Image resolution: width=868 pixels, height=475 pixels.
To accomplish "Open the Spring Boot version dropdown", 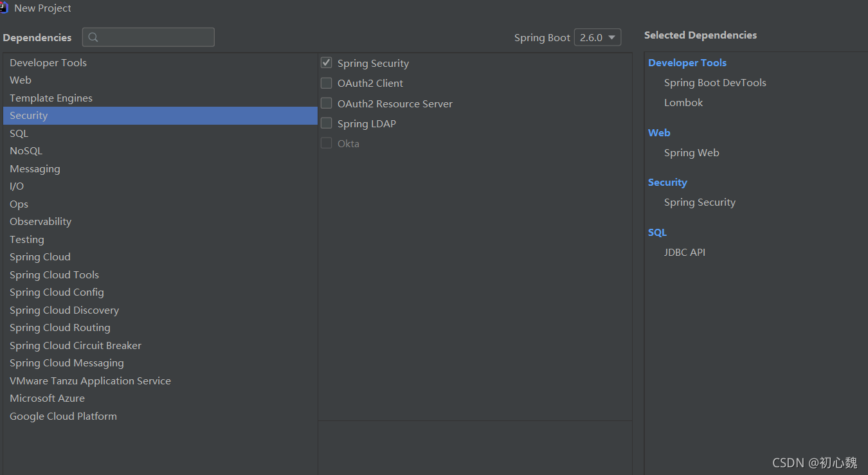I will coord(597,37).
